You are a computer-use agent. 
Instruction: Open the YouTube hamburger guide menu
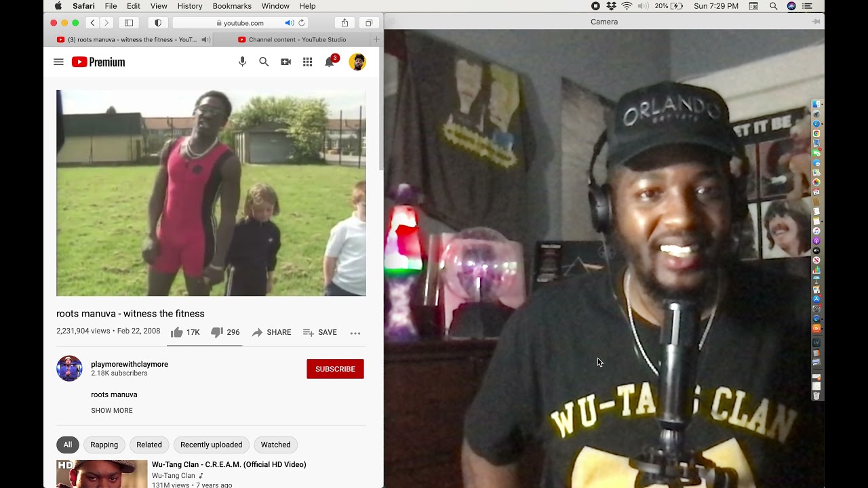[x=58, y=62]
